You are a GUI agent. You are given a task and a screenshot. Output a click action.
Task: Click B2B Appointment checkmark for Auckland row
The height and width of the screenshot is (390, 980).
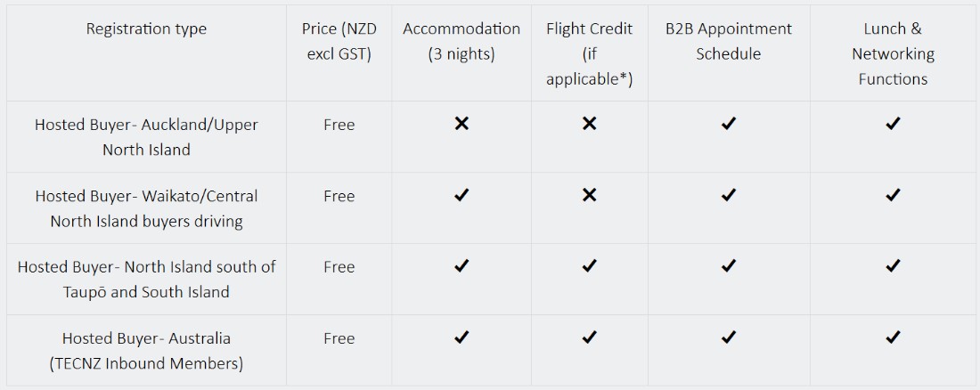[x=728, y=124]
